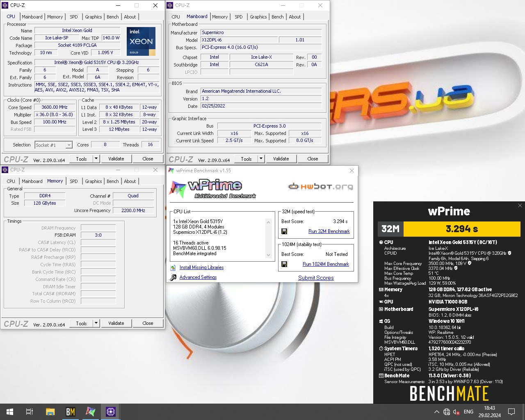525x420 pixels.
Task: Expand the Tools dropdown arrow in the Memory window
Action: 96,323
